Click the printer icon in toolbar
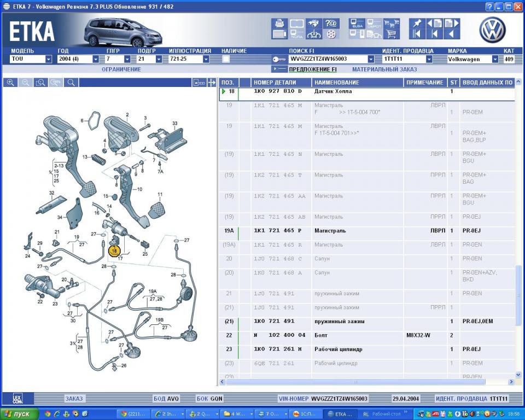Viewport: 525px width, 420px height. pos(279,23)
